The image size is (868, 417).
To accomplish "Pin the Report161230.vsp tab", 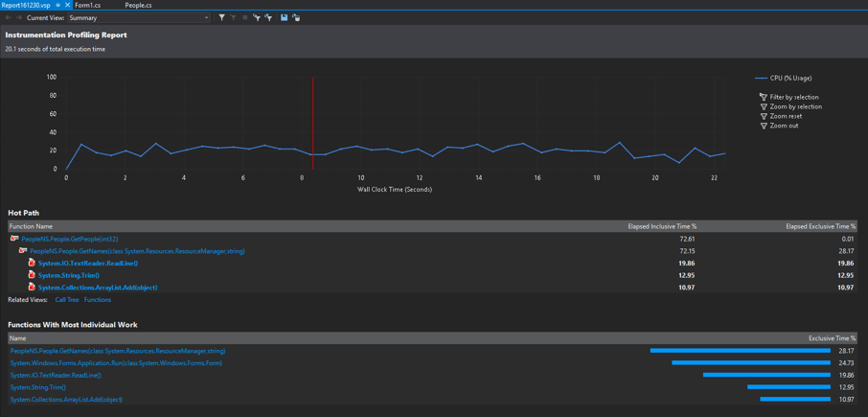I will point(58,5).
